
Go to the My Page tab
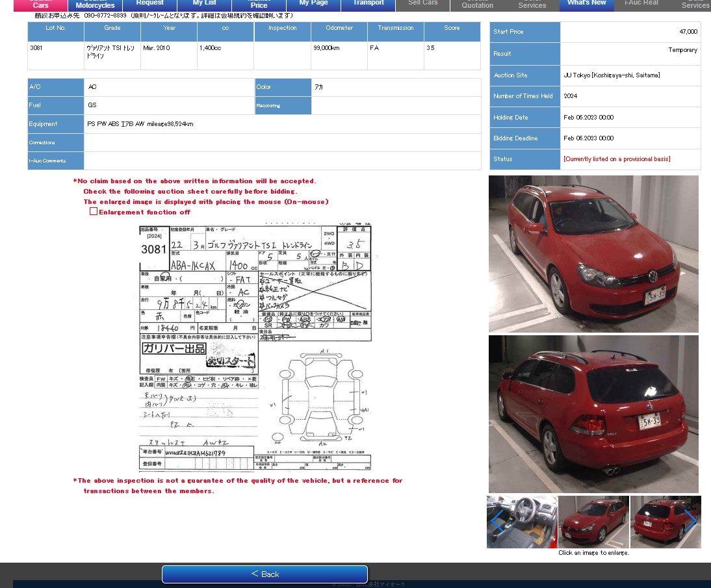click(x=313, y=4)
